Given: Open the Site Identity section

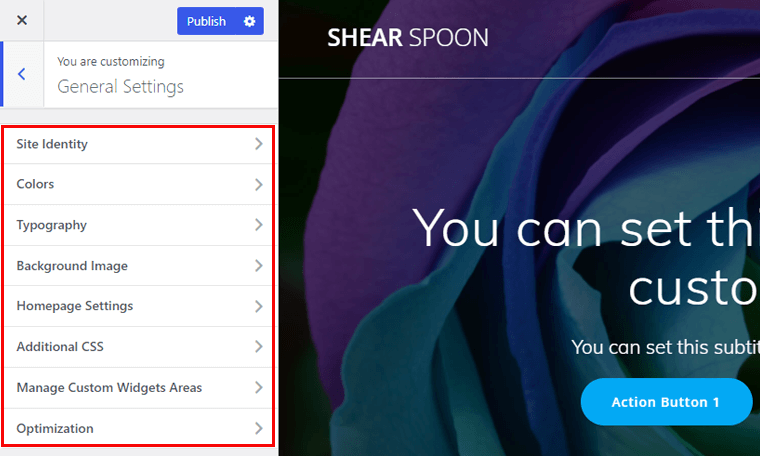Looking at the screenshot, I should pos(139,144).
